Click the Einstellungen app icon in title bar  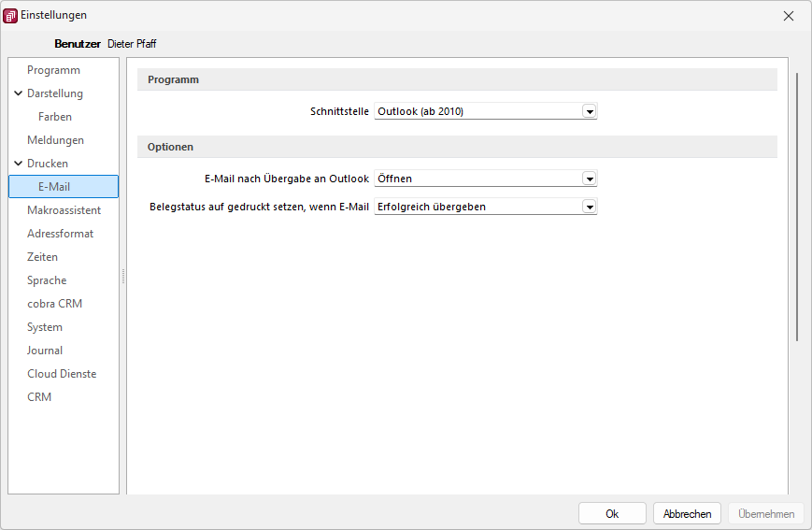(10, 16)
